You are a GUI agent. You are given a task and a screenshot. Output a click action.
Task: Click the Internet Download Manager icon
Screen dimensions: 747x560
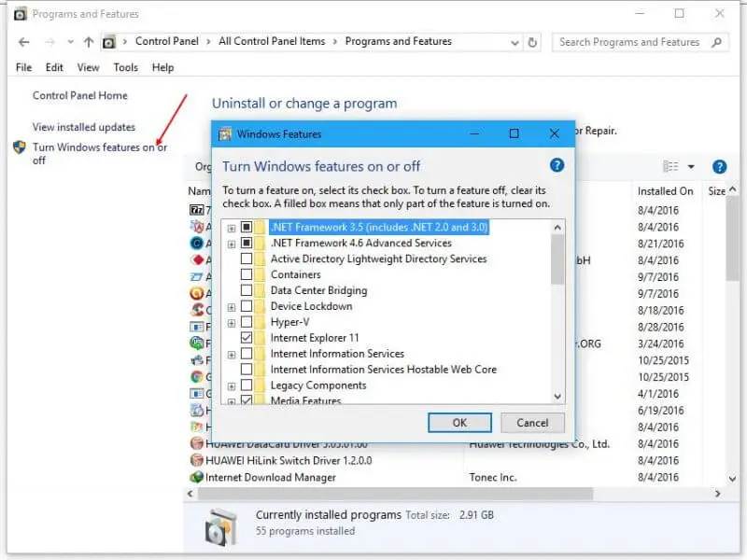tap(197, 477)
